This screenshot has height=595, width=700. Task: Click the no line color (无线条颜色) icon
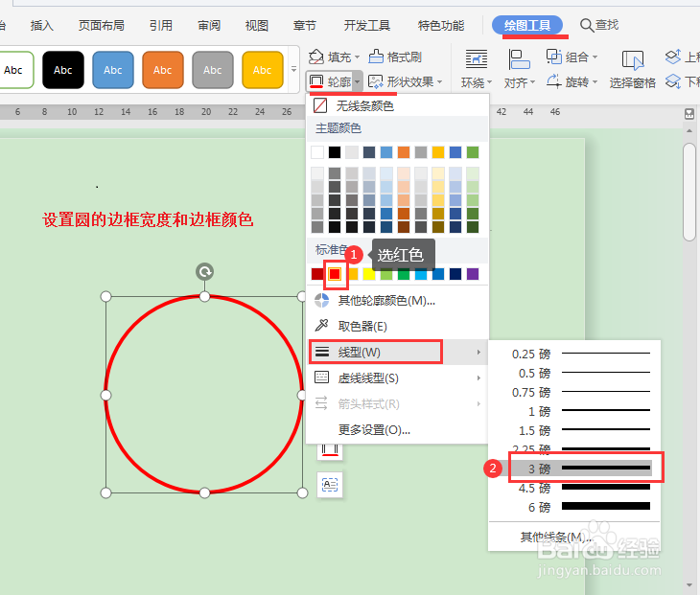(320, 105)
